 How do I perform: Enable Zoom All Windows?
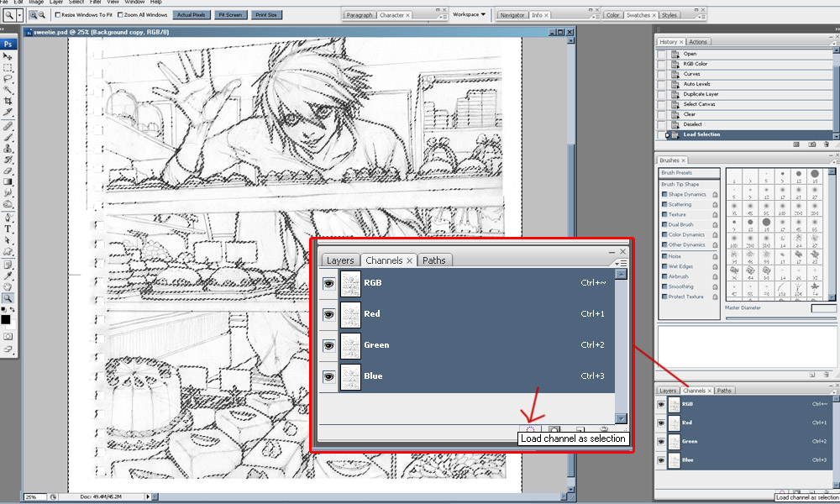point(120,15)
